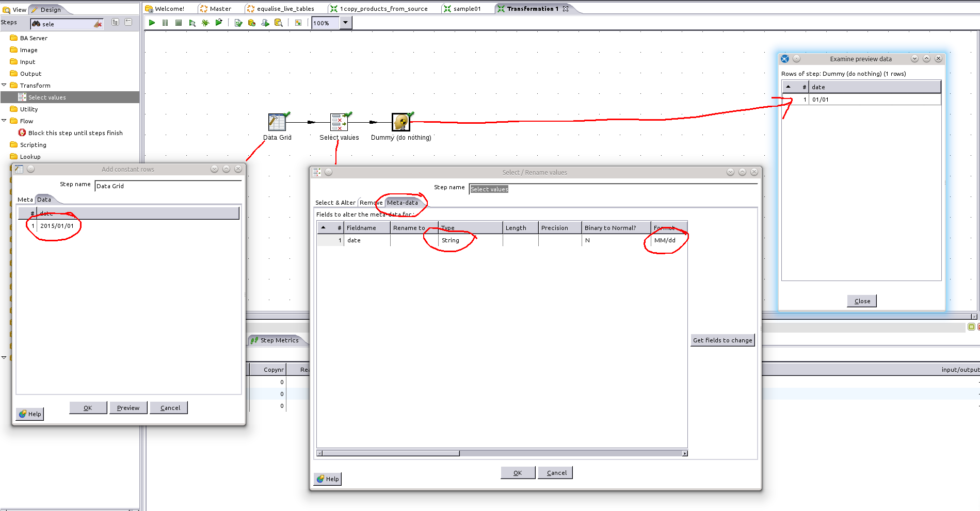Switch to the View tab
The width and height of the screenshot is (980, 511).
[15, 9]
